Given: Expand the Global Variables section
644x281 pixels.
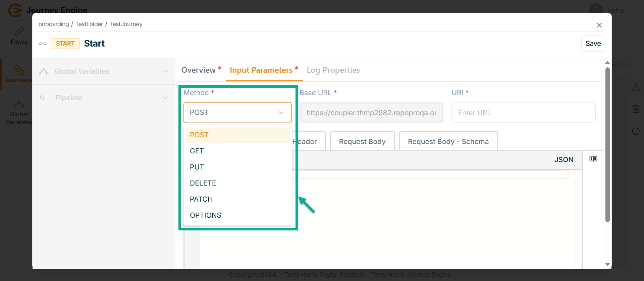Looking at the screenshot, I should (165, 71).
